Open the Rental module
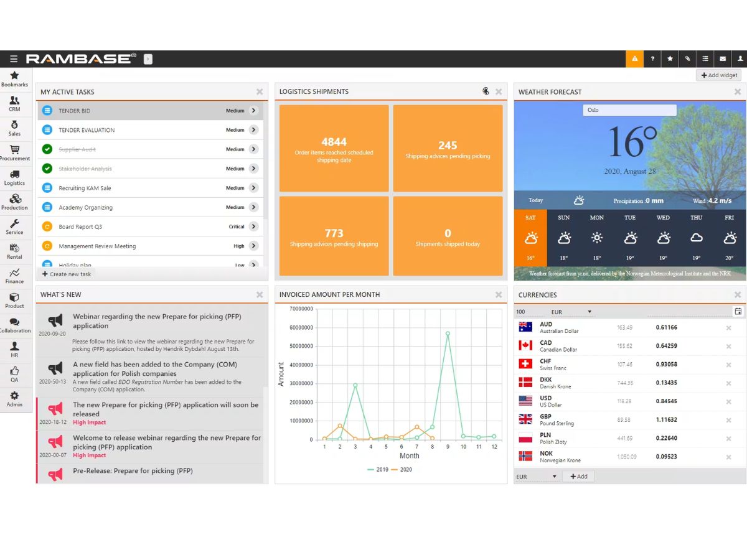Image resolution: width=747 pixels, height=560 pixels. click(x=14, y=251)
